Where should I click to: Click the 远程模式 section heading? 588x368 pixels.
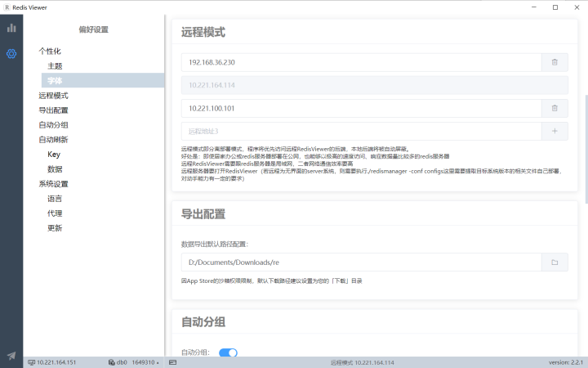(203, 32)
